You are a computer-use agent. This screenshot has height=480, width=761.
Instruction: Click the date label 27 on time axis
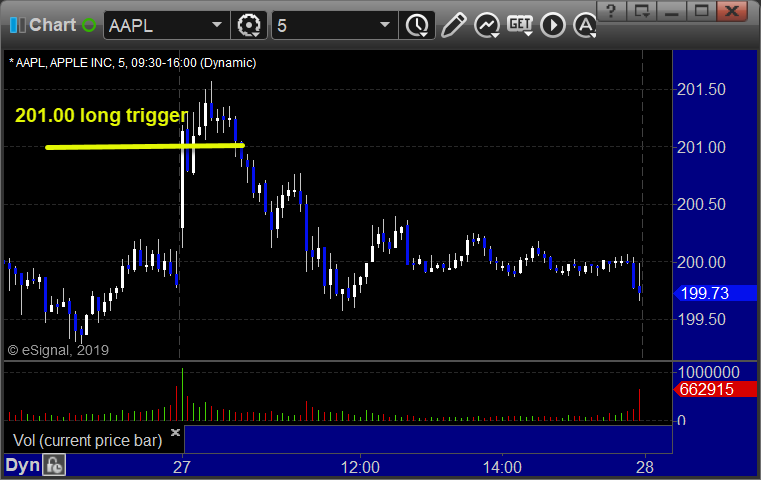pyautogui.click(x=182, y=467)
